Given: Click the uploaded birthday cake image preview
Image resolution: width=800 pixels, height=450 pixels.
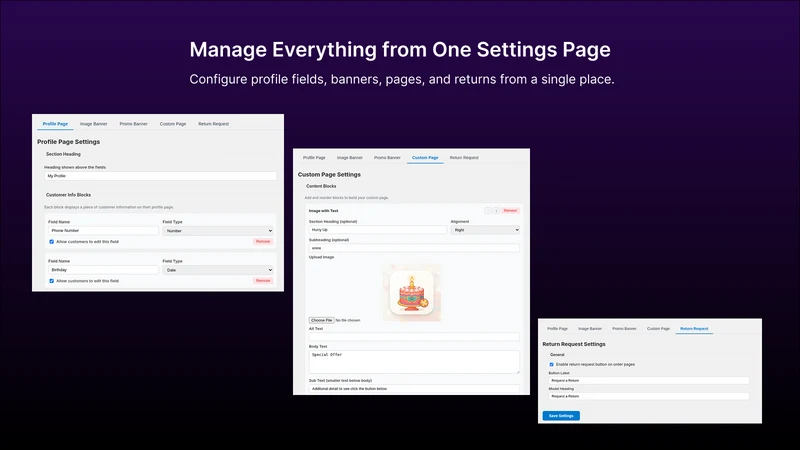Looking at the screenshot, I should (x=412, y=293).
